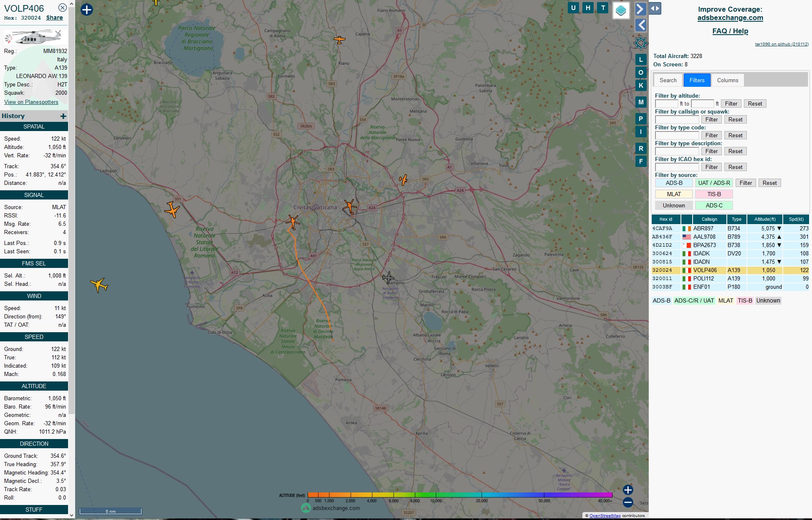
Task: Toggle the U map button
Action: coord(573,8)
